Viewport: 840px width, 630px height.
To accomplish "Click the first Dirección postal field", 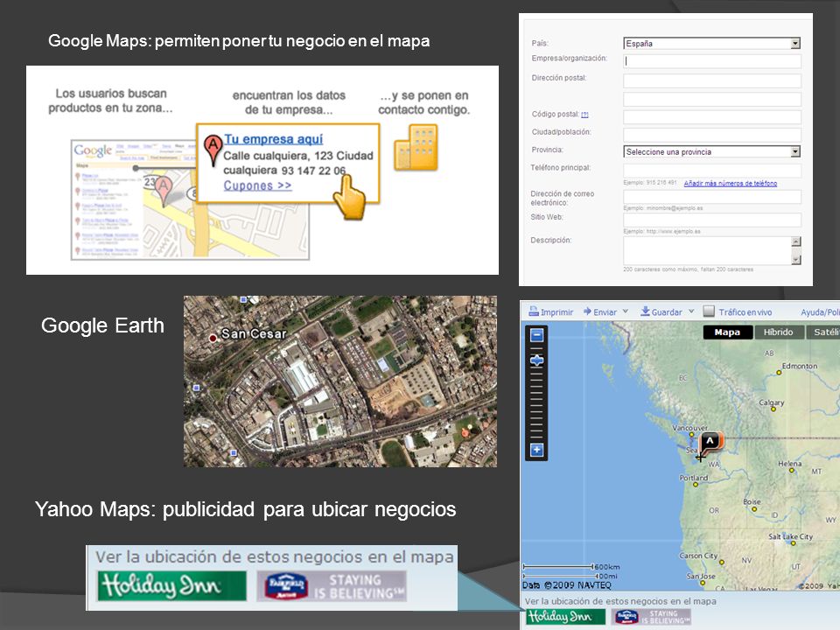I will (712, 80).
